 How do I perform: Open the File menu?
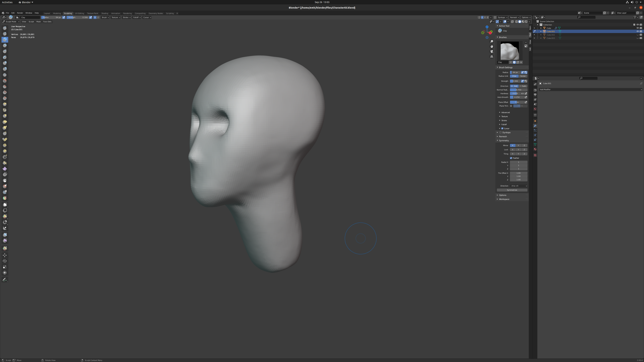click(8, 13)
